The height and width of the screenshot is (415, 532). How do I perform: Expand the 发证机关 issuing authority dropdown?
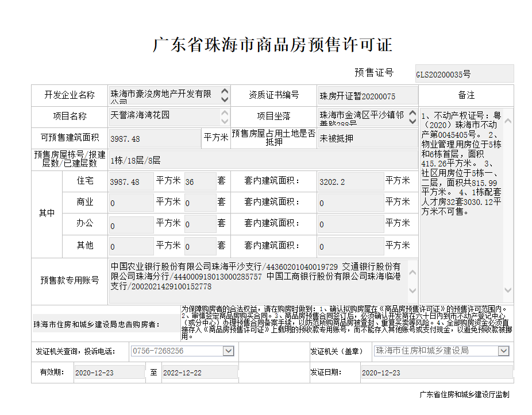[503, 351]
